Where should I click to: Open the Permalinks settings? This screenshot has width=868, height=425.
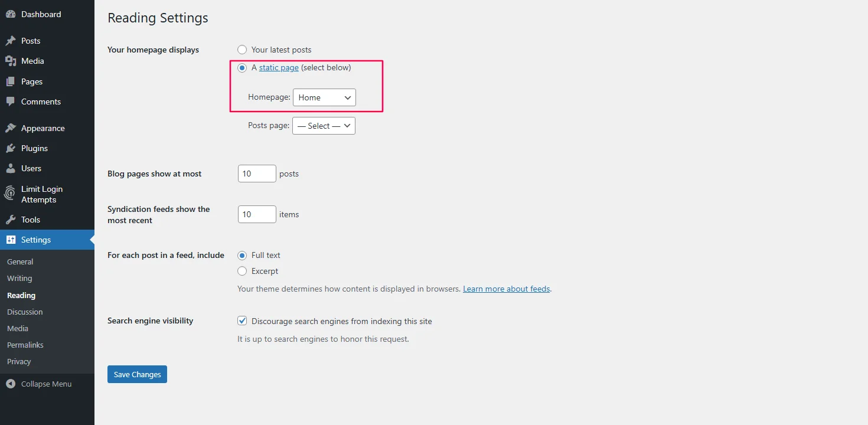coord(25,345)
